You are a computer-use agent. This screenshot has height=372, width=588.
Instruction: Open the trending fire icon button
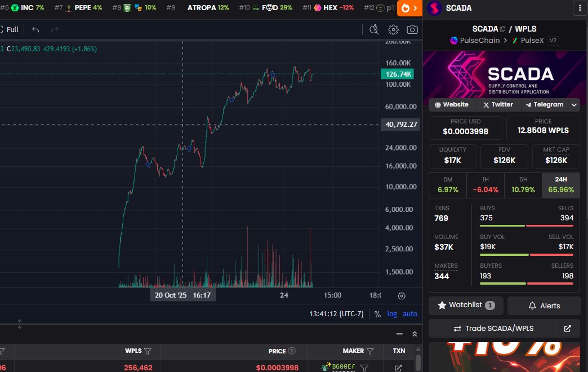click(409, 8)
